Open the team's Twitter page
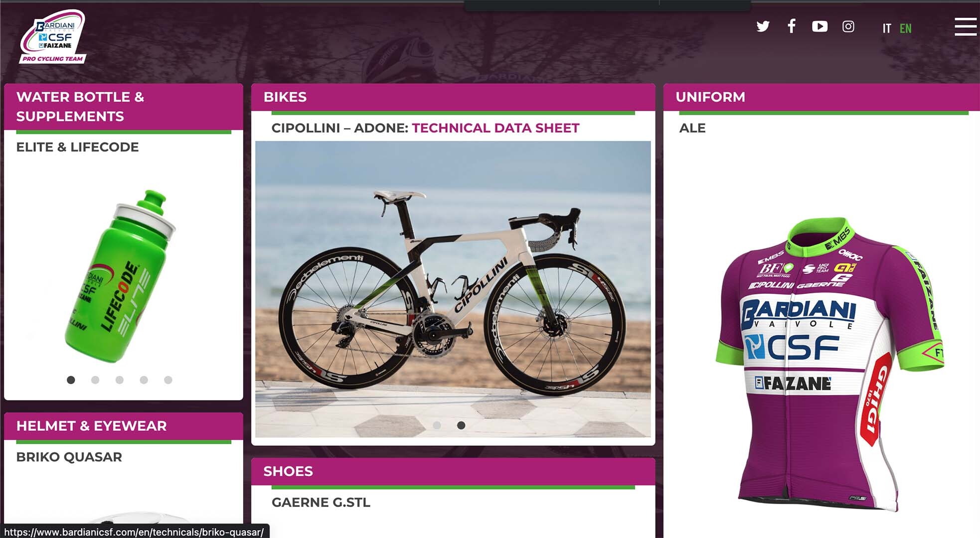The height and width of the screenshot is (538, 980). [763, 26]
